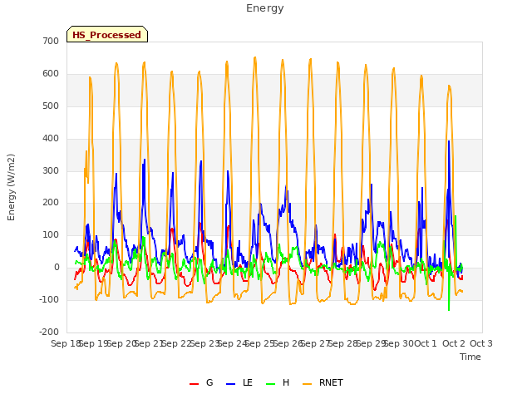Select the RNET legend label

(x=331, y=382)
